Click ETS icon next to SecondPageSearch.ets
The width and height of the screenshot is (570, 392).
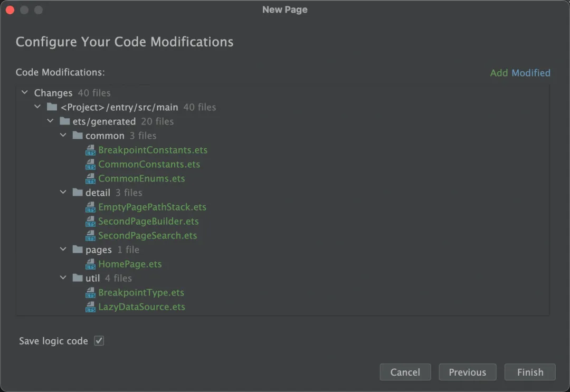(x=90, y=236)
